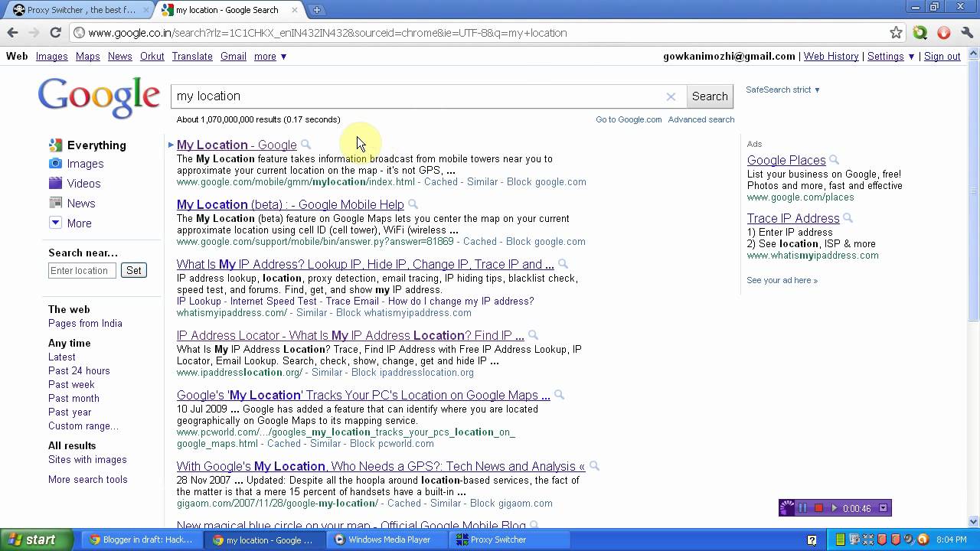Image resolution: width=980 pixels, height=551 pixels.
Task: Click magnifier beside 'Who Needs a GPS?' result
Action: tap(594, 466)
